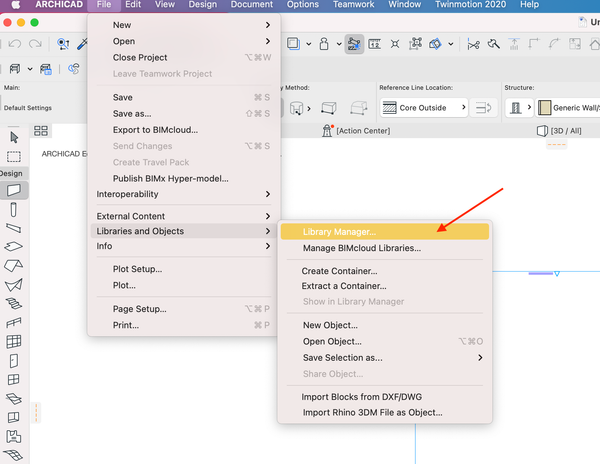600x464 pixels.
Task: Choose the Beam tool
Action: [14, 228]
